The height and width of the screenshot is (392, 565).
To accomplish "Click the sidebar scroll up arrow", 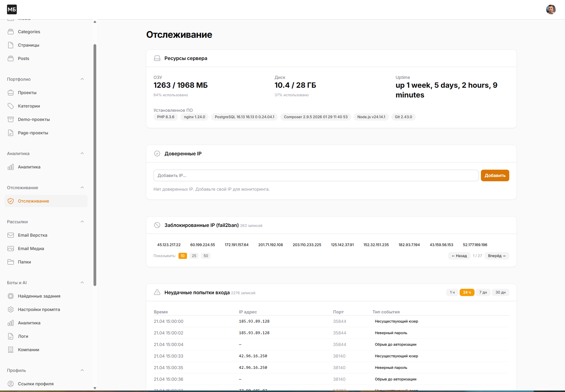I will click(x=95, y=22).
